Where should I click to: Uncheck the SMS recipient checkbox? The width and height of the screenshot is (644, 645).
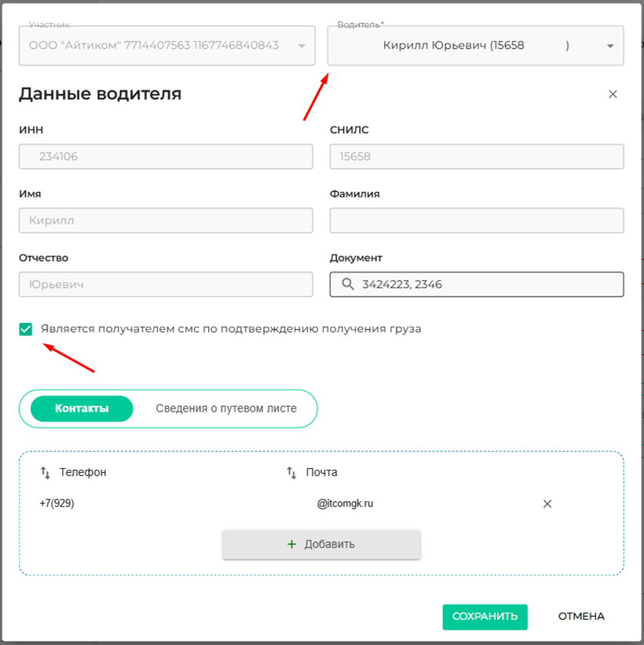tap(26, 329)
